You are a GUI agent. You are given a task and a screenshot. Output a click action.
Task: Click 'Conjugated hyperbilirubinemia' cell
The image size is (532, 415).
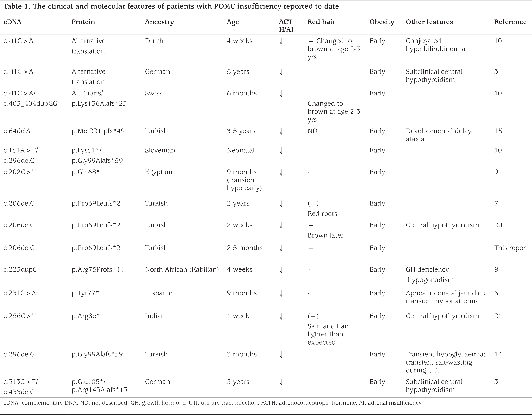(435, 45)
